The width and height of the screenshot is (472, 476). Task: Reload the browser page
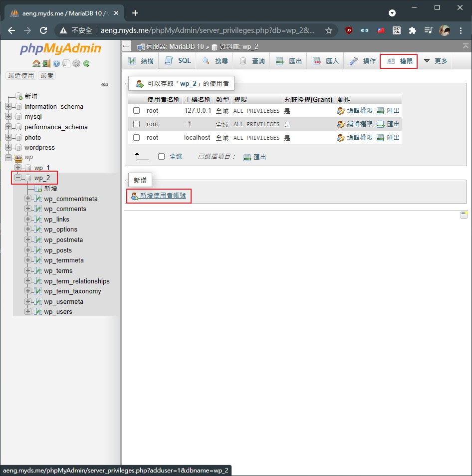point(43,30)
